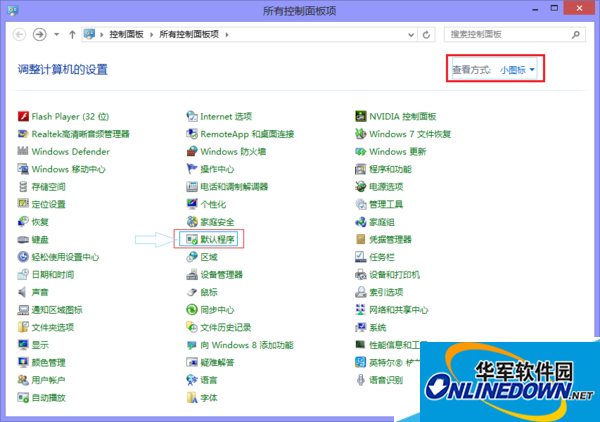
Task: Click the 所有控制面板项 breadcrumb segment
Action: tap(192, 34)
